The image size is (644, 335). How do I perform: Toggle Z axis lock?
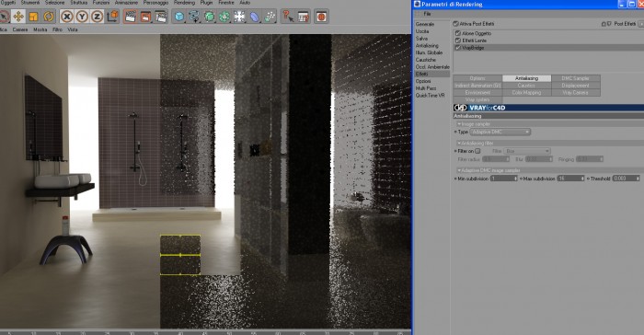click(x=97, y=17)
